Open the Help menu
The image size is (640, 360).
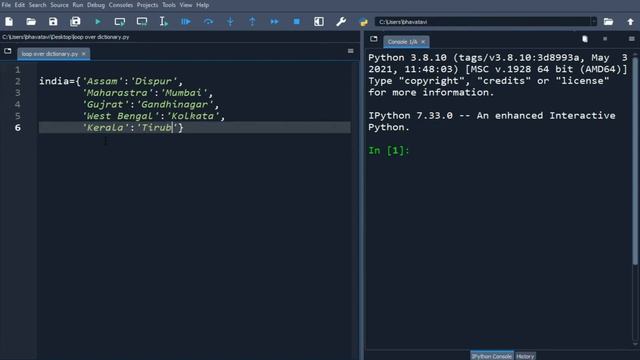(202, 5)
